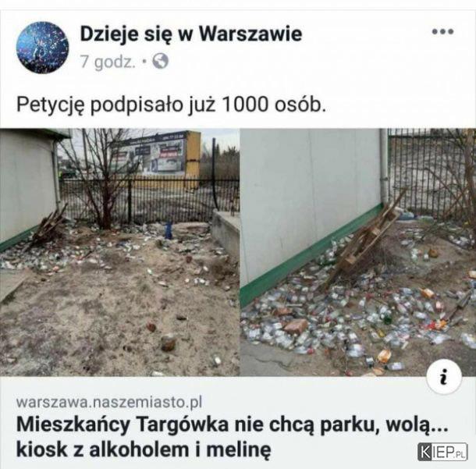The height and width of the screenshot is (469, 476).
Task: Click the "7 godz." post timestamp
Action: click(x=108, y=62)
